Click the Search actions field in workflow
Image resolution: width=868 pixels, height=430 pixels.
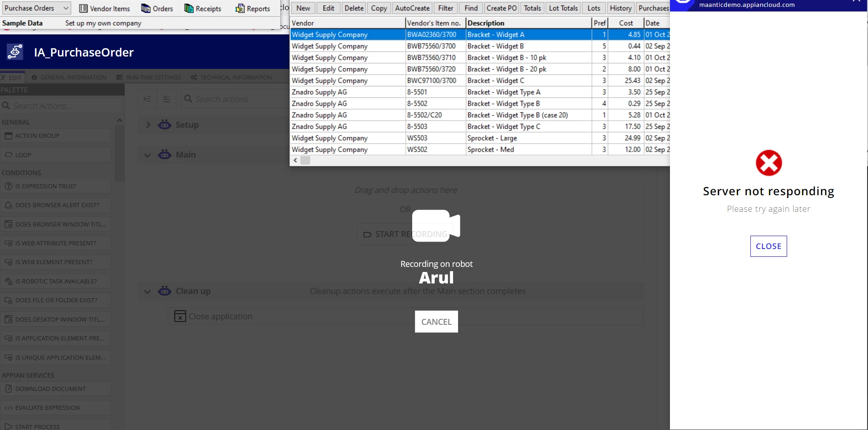coord(235,99)
